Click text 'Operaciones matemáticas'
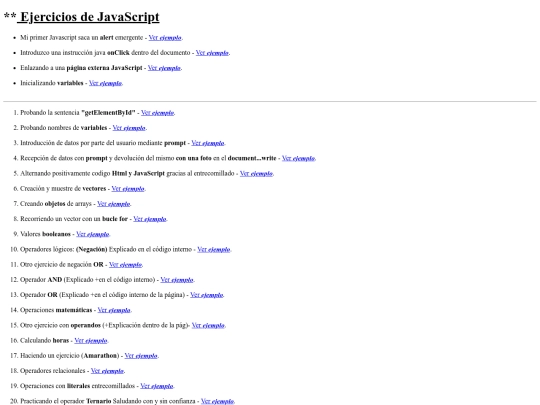 point(56,309)
